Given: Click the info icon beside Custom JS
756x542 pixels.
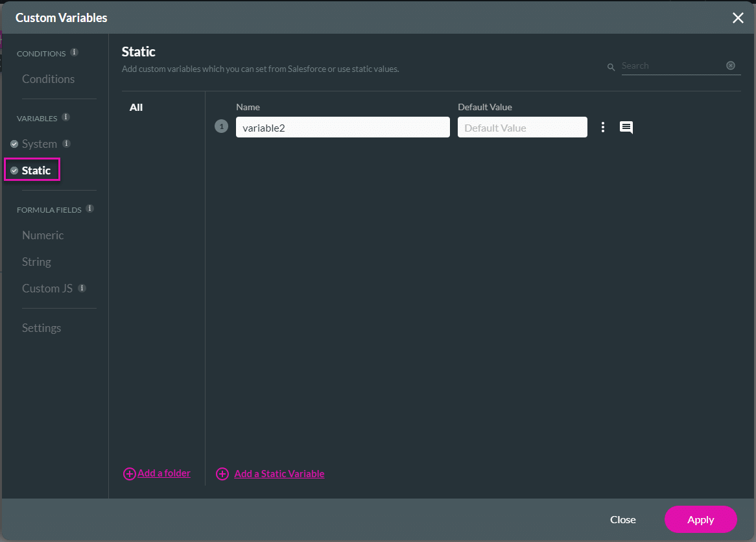Looking at the screenshot, I should point(82,288).
